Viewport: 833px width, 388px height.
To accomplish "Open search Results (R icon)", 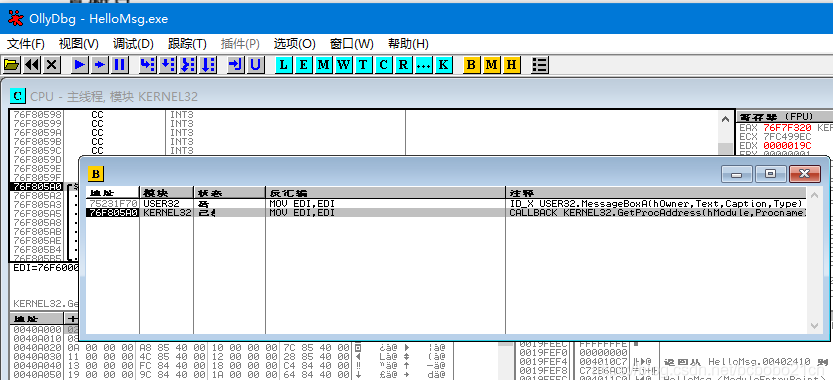I will [x=403, y=65].
